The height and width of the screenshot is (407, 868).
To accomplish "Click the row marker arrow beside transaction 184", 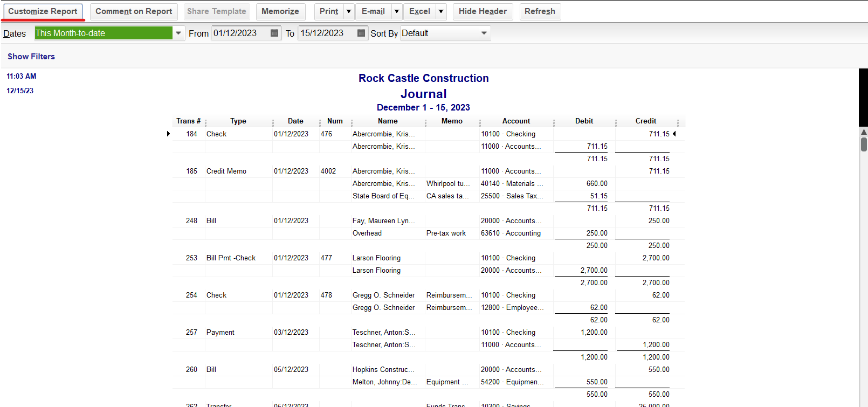I will point(168,134).
